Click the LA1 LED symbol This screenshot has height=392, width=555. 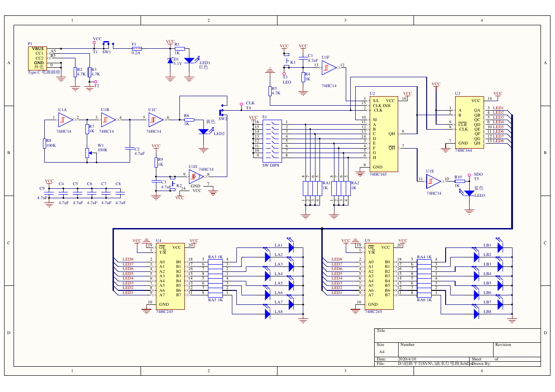(291, 246)
